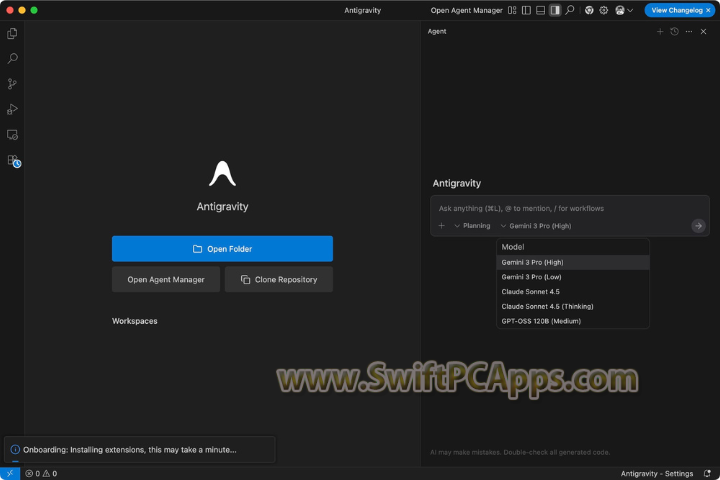Click the folder icon inside Open Folder button
The height and width of the screenshot is (480, 720).
[197, 248]
